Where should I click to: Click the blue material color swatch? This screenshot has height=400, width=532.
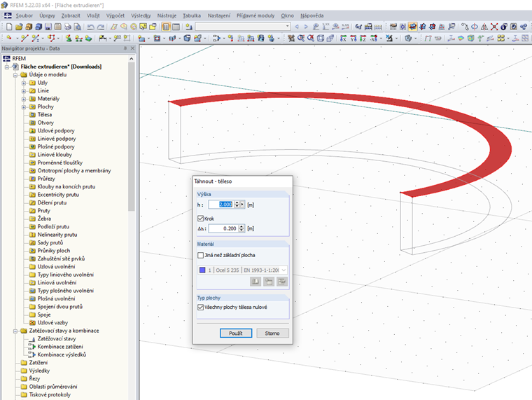tap(202, 270)
